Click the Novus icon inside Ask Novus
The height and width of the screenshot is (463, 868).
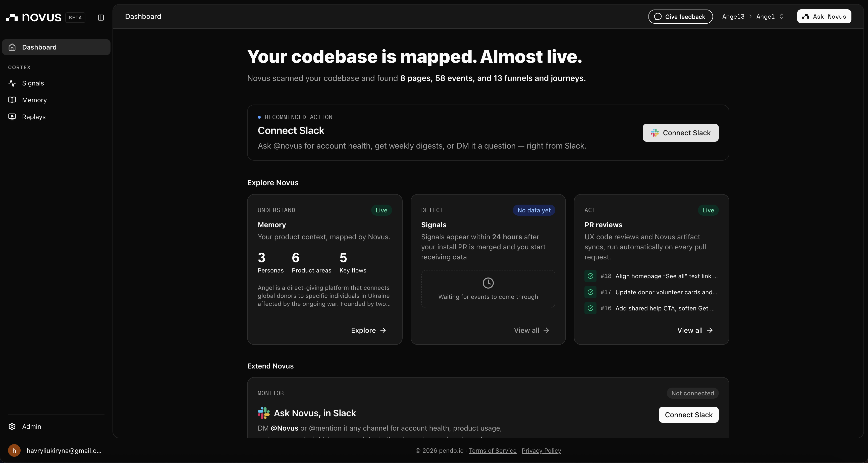806,17
